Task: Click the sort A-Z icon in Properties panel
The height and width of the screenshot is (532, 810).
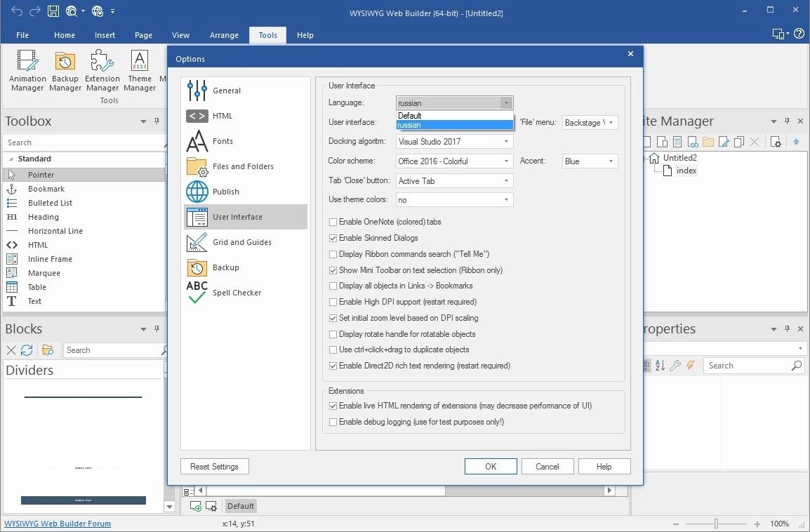Action: (x=660, y=366)
